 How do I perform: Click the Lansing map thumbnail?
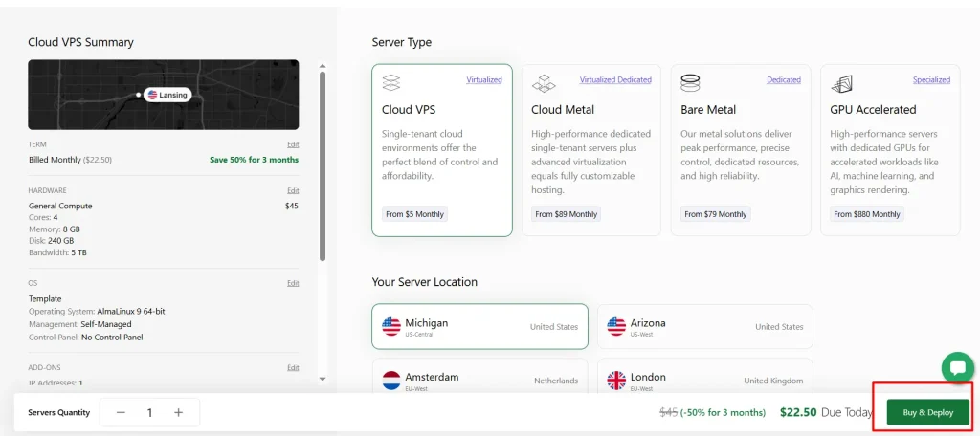pyautogui.click(x=164, y=95)
